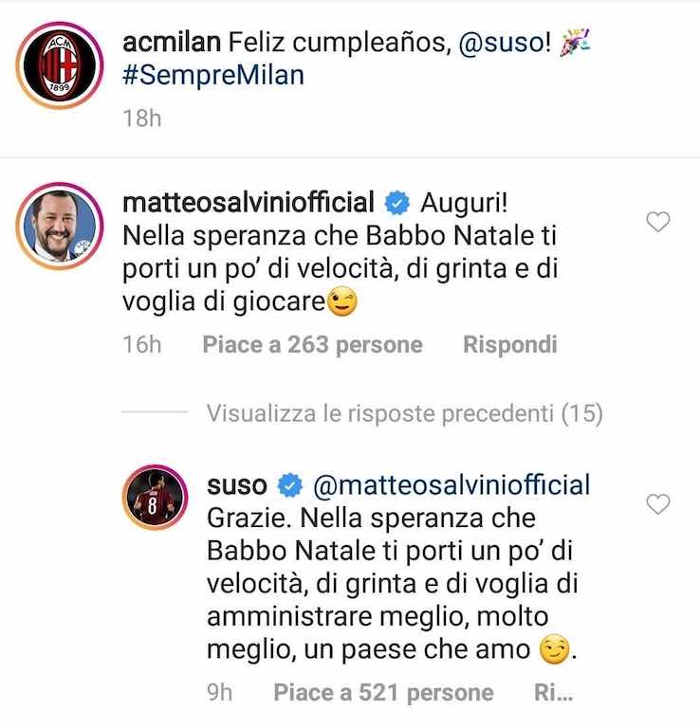Click the '9h' timestamp on suso's reply
700x728 pixels.
tap(219, 694)
